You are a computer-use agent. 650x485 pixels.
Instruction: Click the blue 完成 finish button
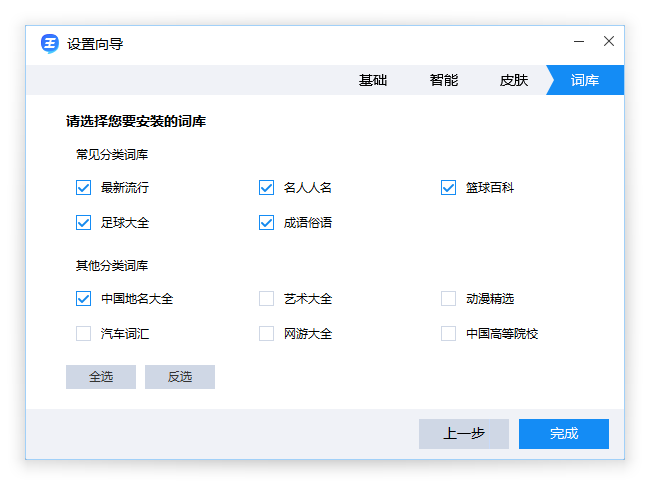(x=564, y=434)
